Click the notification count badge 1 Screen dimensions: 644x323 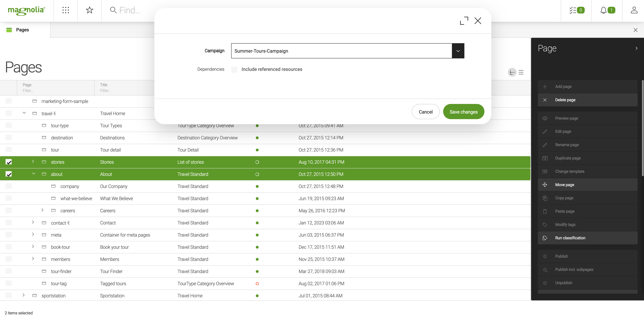click(611, 10)
